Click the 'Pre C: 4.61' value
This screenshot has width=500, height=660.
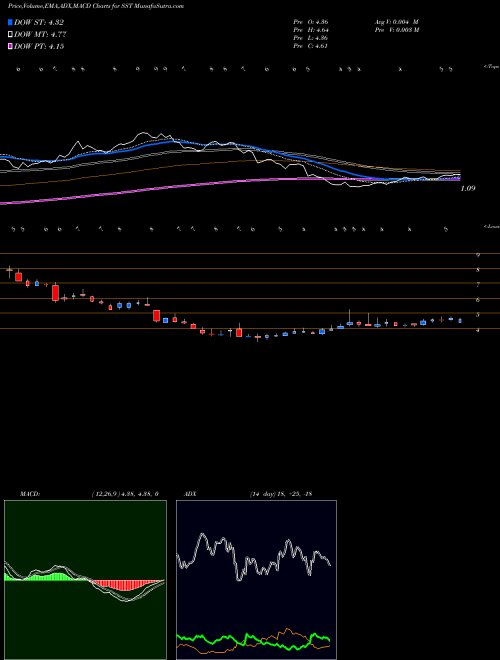(311, 46)
